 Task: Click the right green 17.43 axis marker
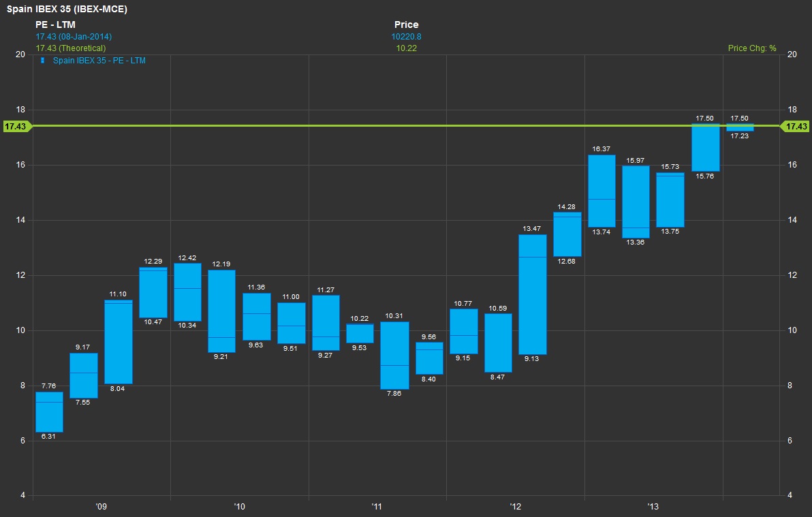pos(794,127)
